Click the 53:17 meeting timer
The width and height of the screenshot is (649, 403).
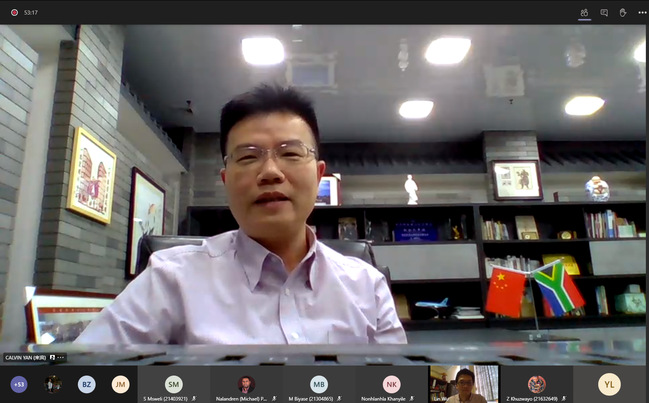click(30, 12)
